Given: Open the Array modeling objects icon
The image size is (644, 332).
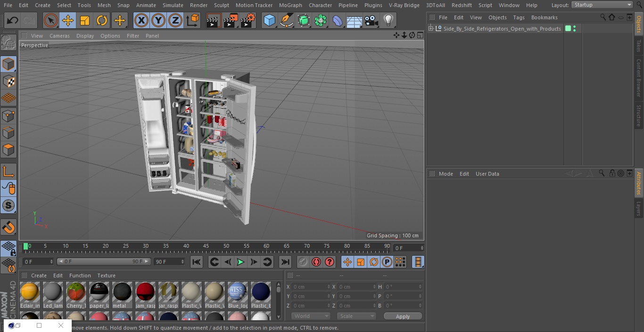Looking at the screenshot, I should [x=321, y=20].
